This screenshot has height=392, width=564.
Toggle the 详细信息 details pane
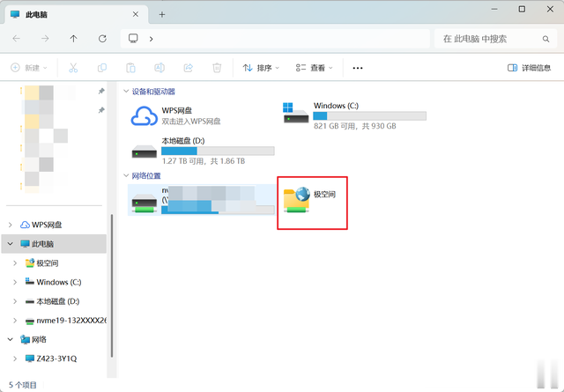[x=529, y=68]
